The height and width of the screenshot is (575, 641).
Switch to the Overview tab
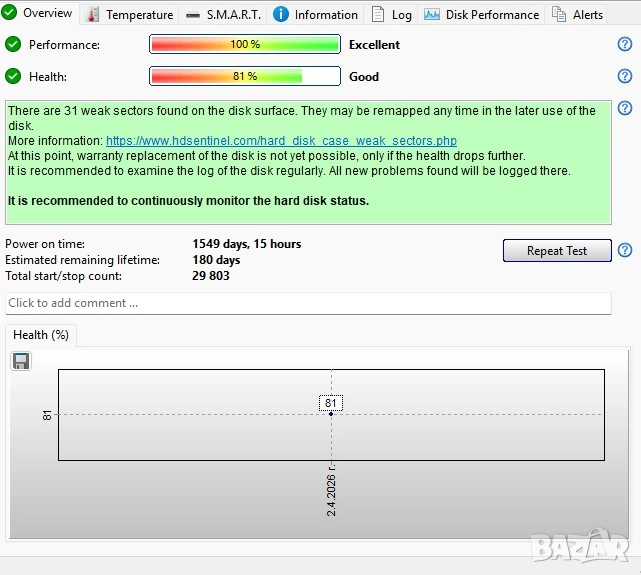(x=38, y=13)
